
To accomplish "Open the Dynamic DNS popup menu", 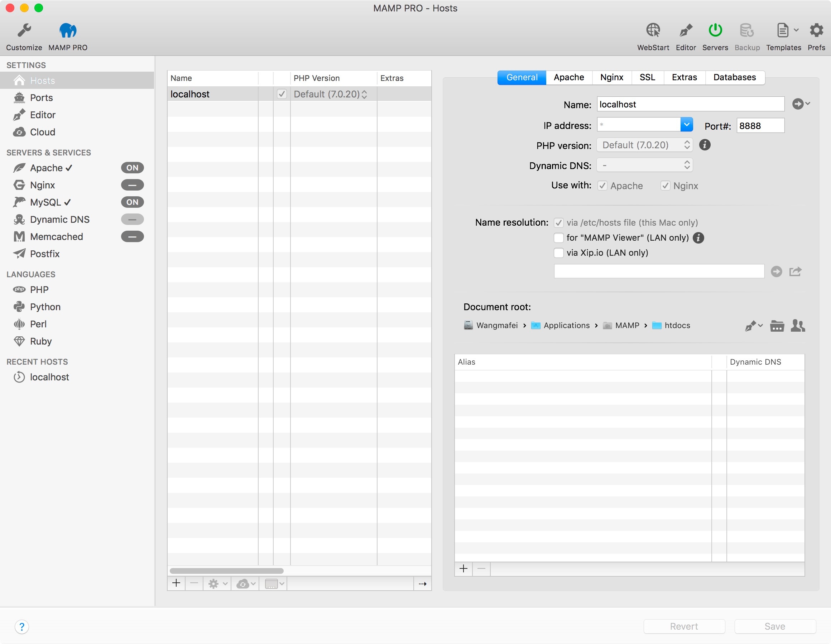I will tap(644, 165).
